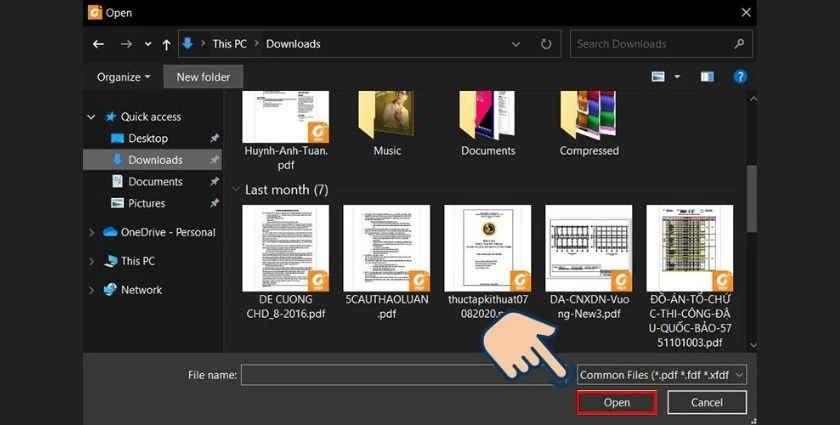Image resolution: width=840 pixels, height=425 pixels.
Task: Click the pin icon next to Desktop
Action: pos(214,138)
